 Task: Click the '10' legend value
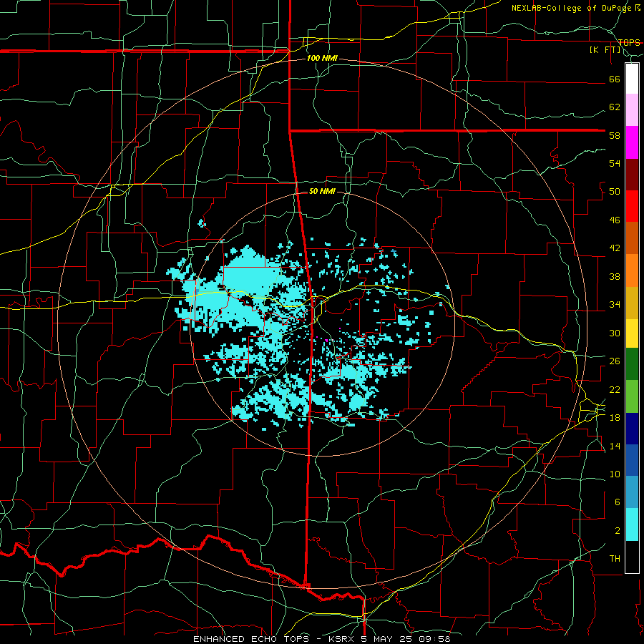[x=615, y=474]
